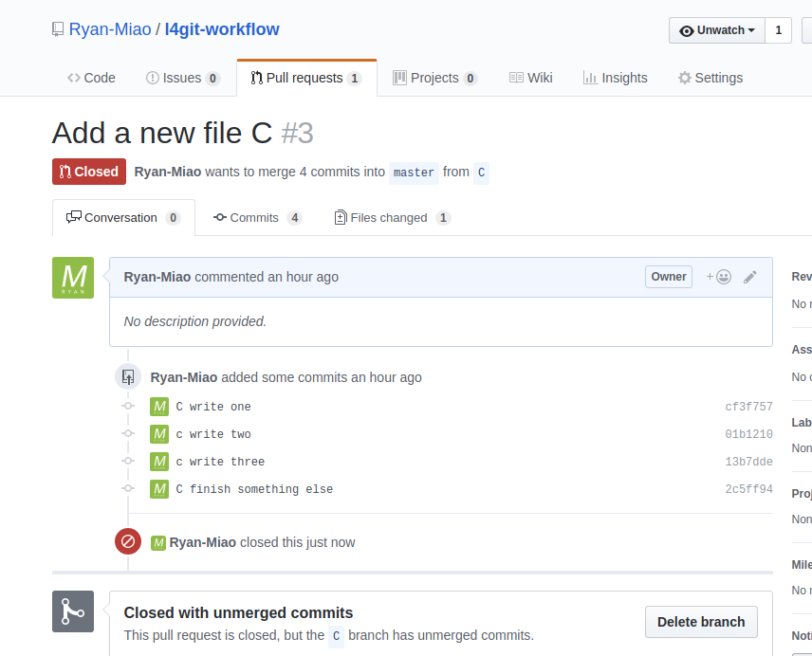Click Ryan-Miao in the comment header

tap(157, 278)
